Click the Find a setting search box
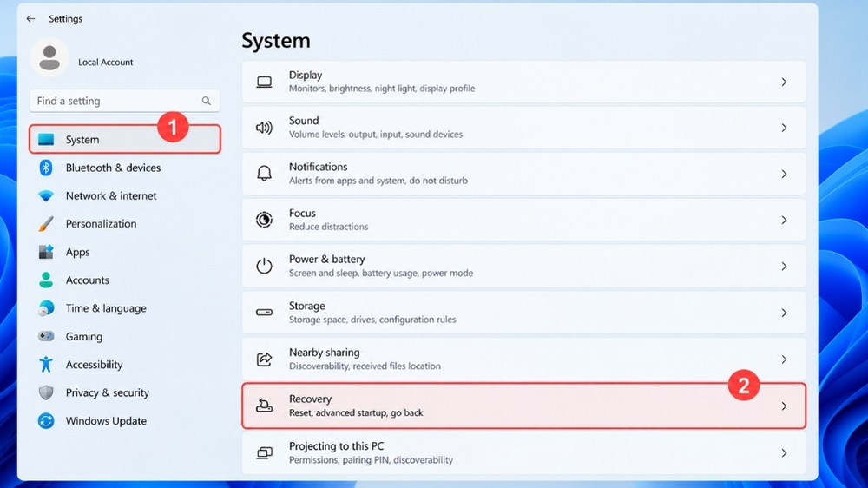Viewport: 868px width, 488px height. click(x=125, y=101)
